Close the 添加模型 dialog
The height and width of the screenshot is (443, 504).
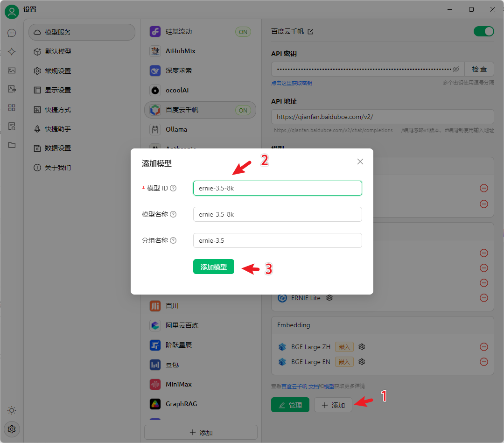[x=360, y=162]
